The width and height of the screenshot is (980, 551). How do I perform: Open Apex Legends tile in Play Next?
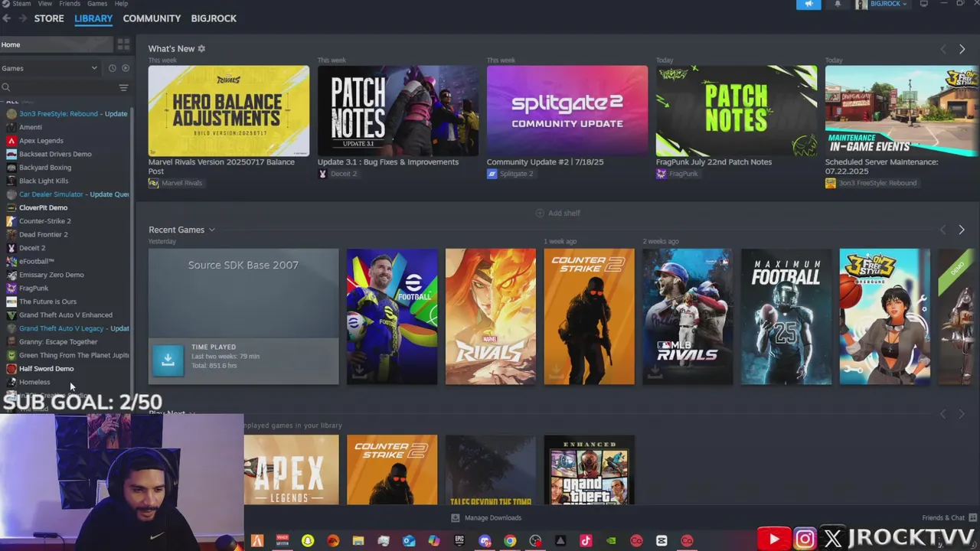[291, 470]
